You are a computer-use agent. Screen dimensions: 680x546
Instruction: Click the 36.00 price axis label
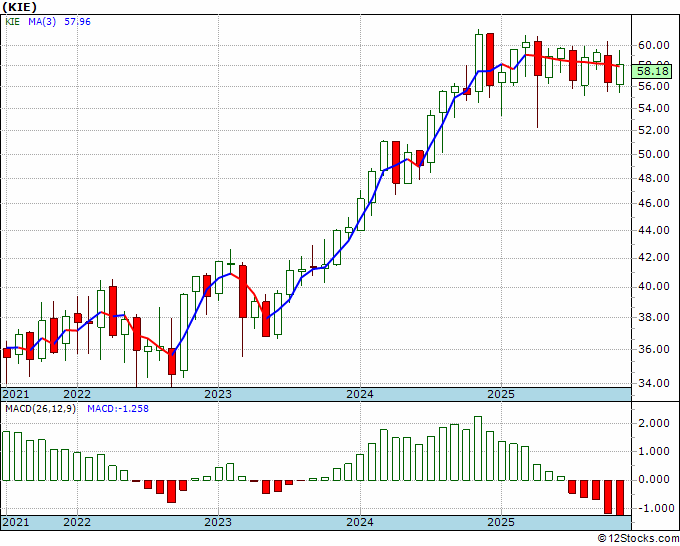coord(653,349)
